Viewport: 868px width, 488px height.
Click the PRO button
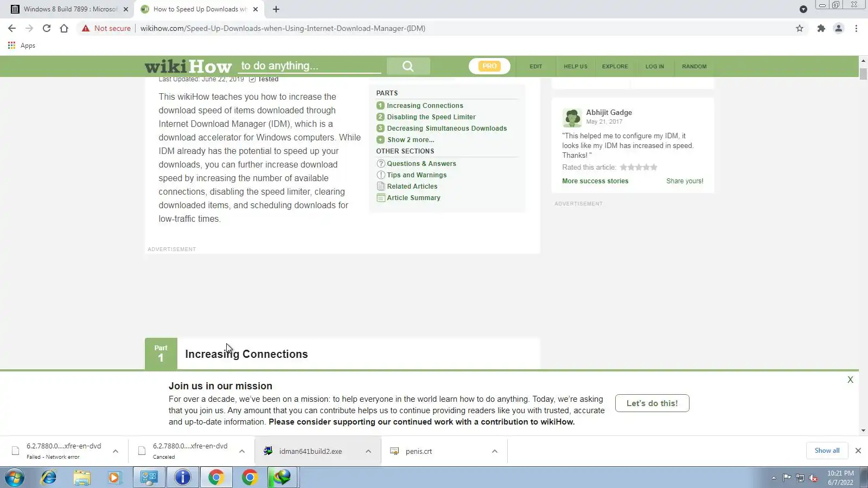(489, 66)
